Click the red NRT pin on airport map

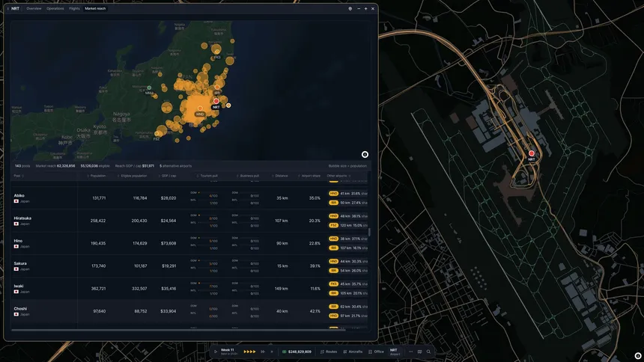(x=532, y=153)
